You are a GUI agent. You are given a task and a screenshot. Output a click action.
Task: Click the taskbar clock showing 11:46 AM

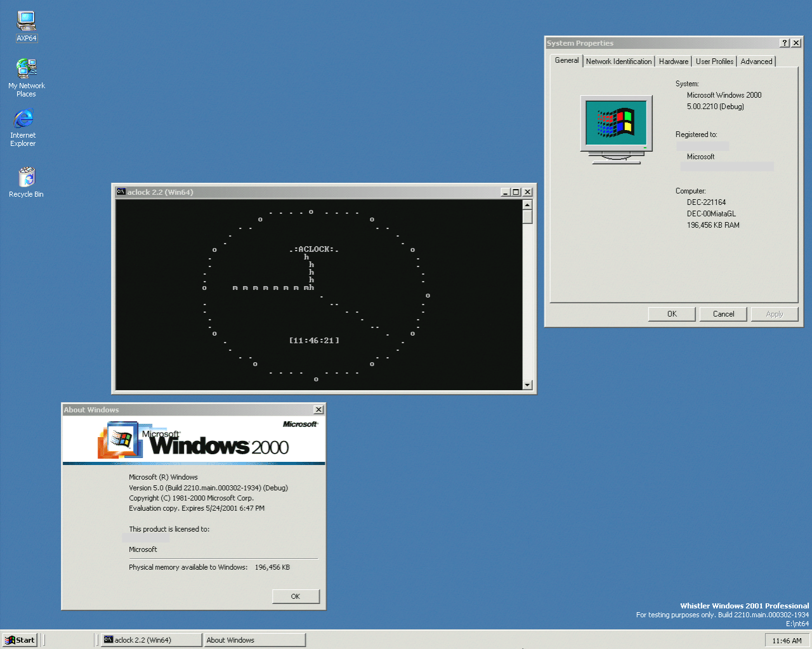pyautogui.click(x=787, y=641)
